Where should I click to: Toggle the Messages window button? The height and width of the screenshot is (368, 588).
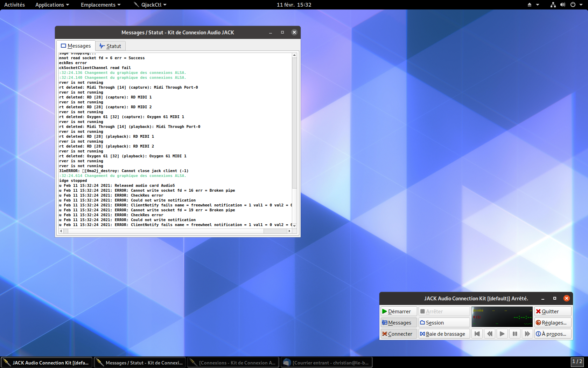click(399, 323)
